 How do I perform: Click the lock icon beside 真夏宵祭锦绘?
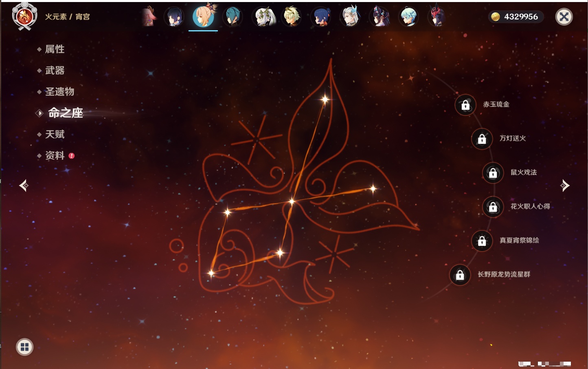pos(482,241)
